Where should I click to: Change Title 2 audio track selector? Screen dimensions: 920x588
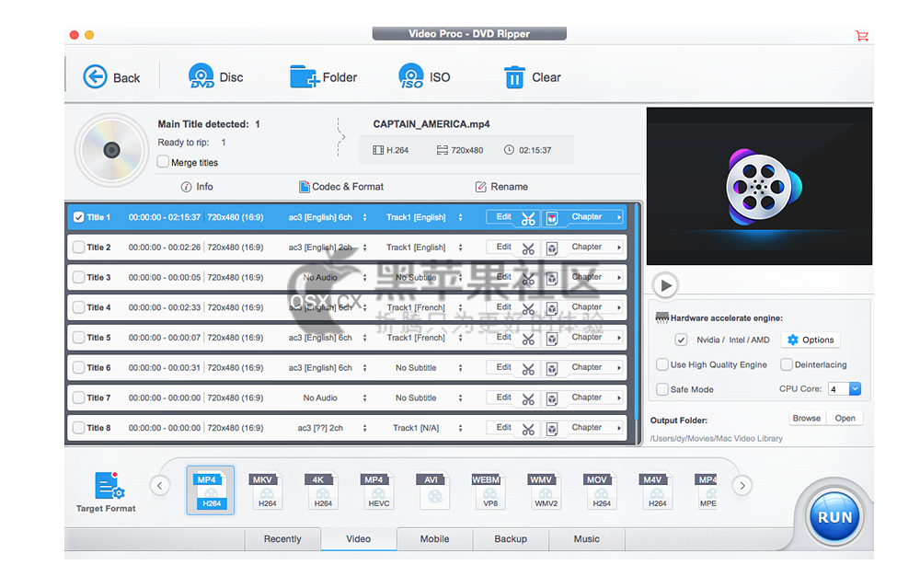pos(365,248)
